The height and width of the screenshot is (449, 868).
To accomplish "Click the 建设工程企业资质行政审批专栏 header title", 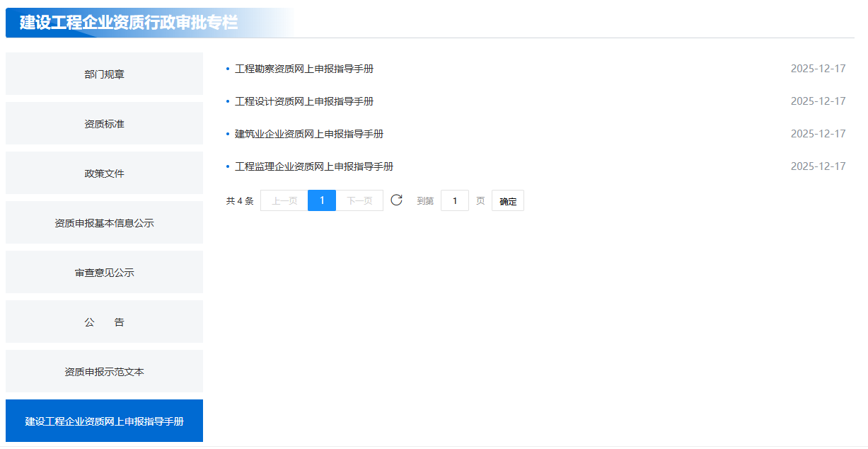I will [129, 23].
